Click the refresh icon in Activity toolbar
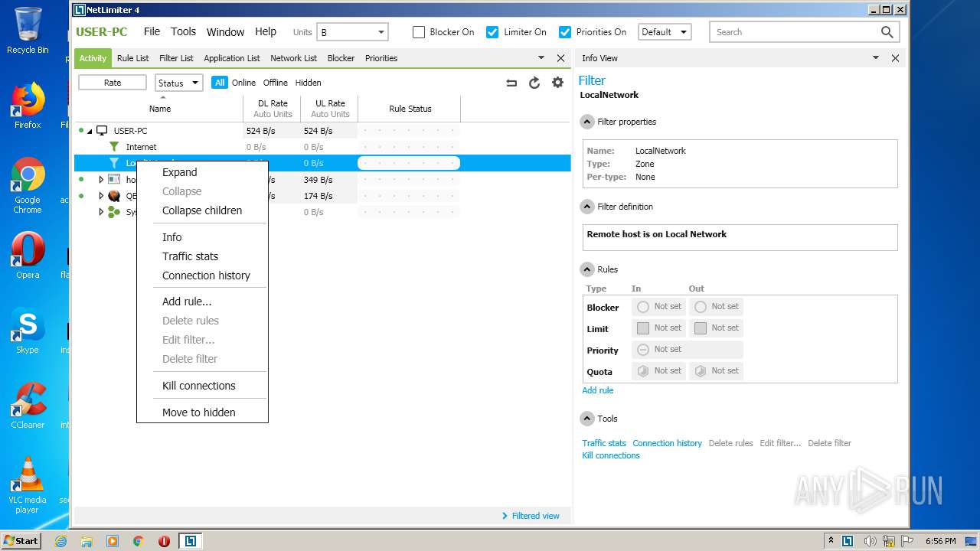980x551 pixels. tap(534, 83)
